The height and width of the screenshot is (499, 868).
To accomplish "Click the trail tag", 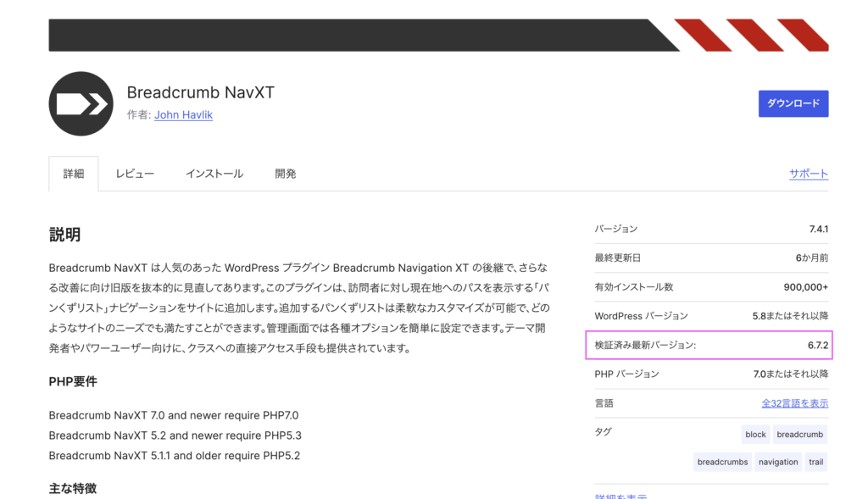I will click(816, 462).
